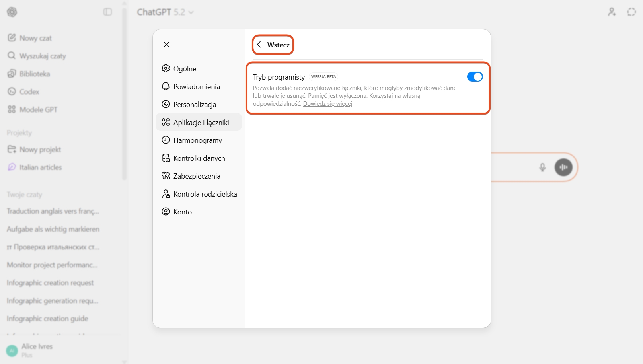
Task: Click the Aplikacje i łączniki icon
Action: (166, 122)
